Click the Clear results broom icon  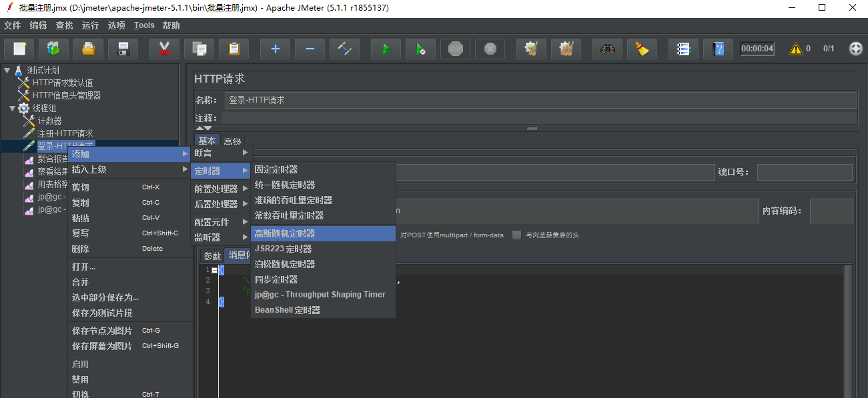[x=531, y=49]
